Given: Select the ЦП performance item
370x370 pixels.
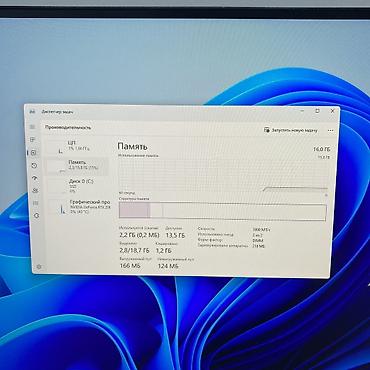Looking at the screenshot, I should point(77,146).
